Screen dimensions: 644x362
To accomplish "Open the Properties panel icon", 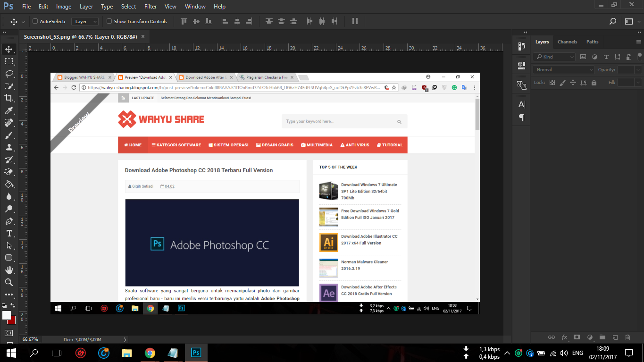I will tap(522, 65).
